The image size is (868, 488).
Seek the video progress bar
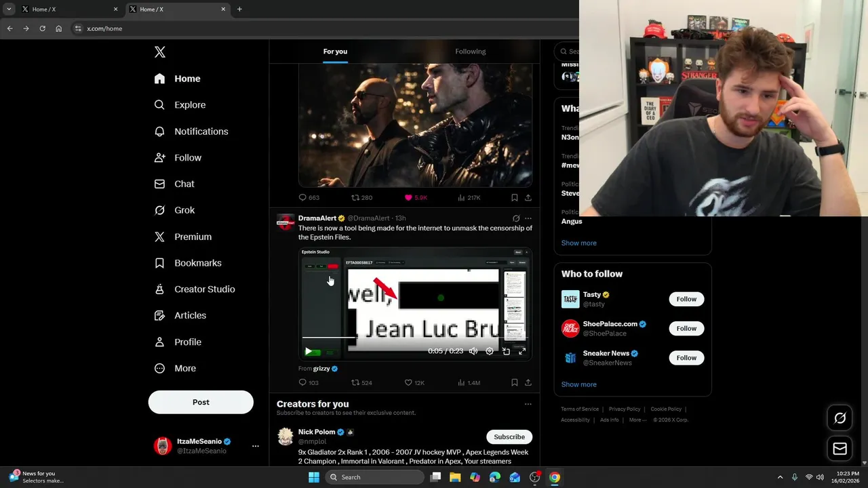click(x=415, y=338)
